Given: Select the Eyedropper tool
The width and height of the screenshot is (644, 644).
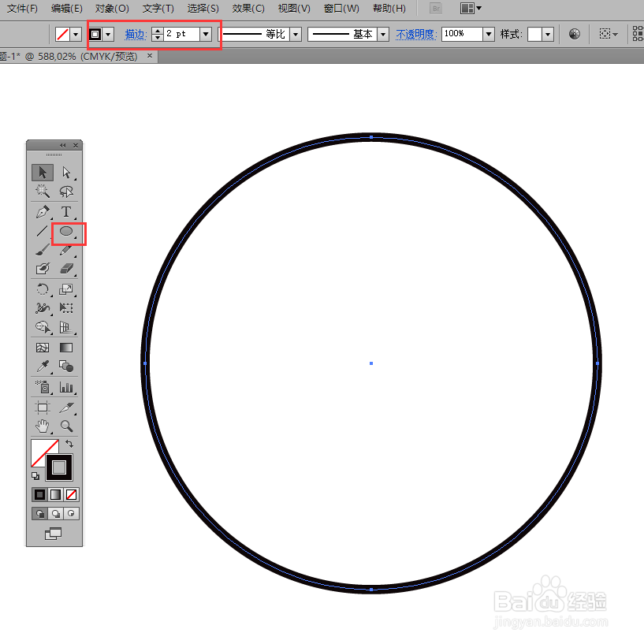Looking at the screenshot, I should click(x=42, y=366).
